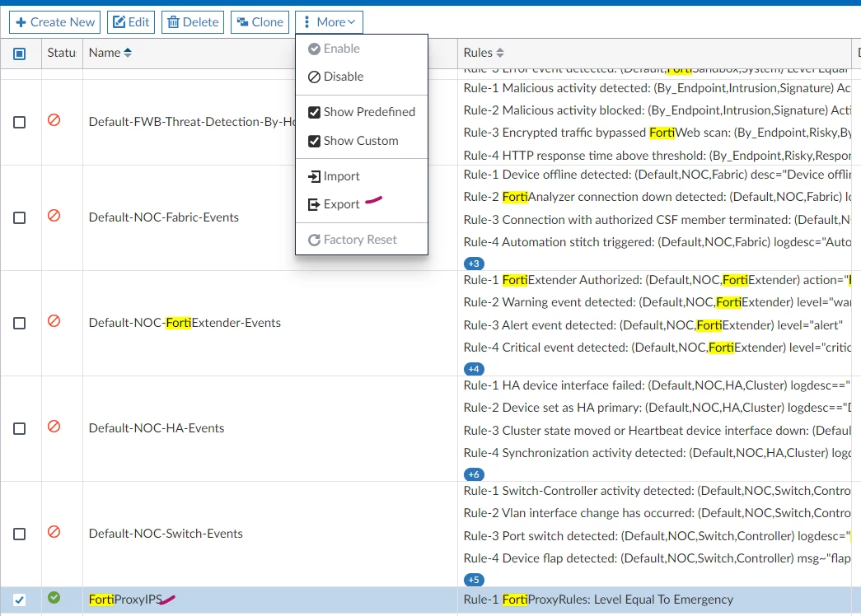Click disabled status icon for Default-NOC-FortiExtender-Events

(x=54, y=320)
